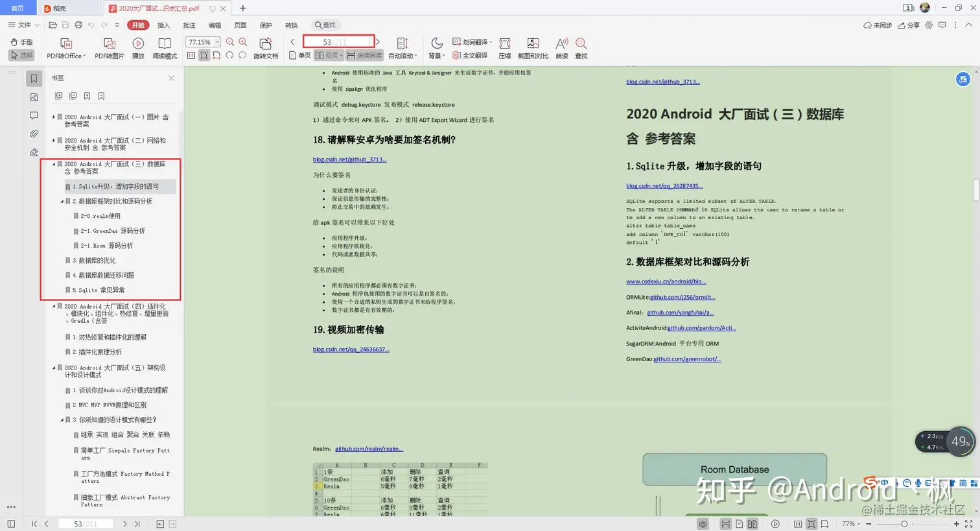Open the ribbon 查找 find tool
980x531 pixels.
click(x=581, y=48)
